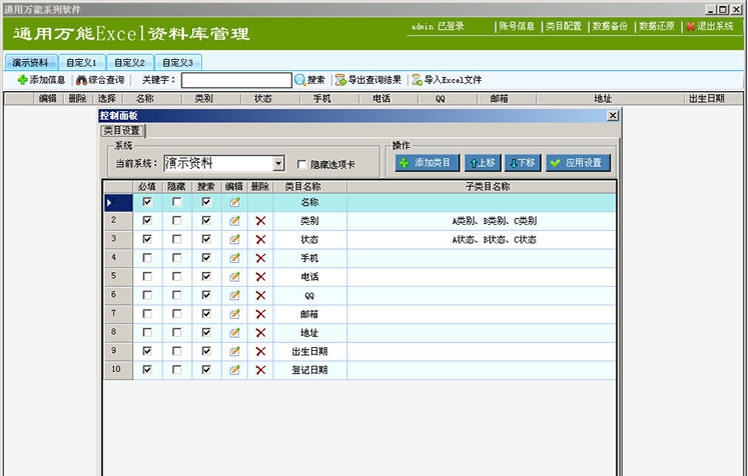Delete the 登记日期 category row

click(260, 370)
